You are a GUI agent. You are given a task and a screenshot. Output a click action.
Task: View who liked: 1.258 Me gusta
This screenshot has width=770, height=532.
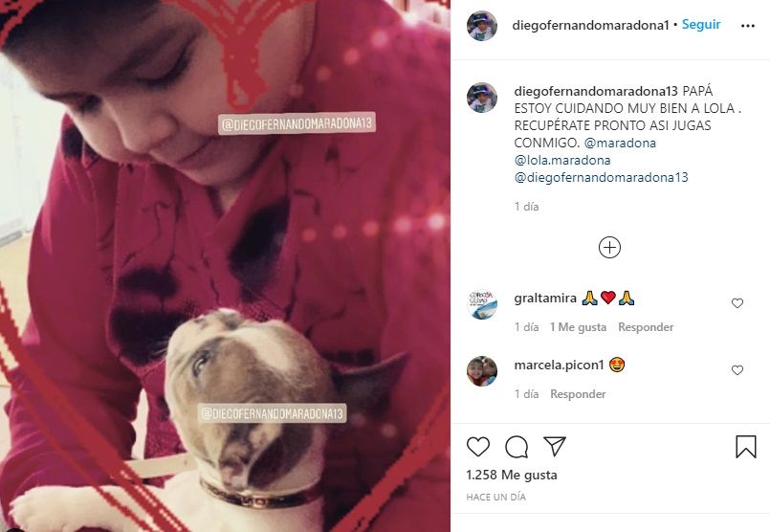tap(511, 475)
